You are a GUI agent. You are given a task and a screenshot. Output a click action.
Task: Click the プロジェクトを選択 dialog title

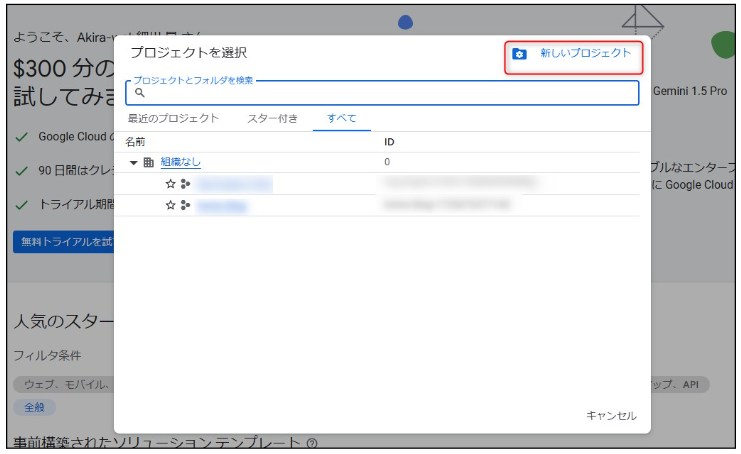pyautogui.click(x=189, y=52)
